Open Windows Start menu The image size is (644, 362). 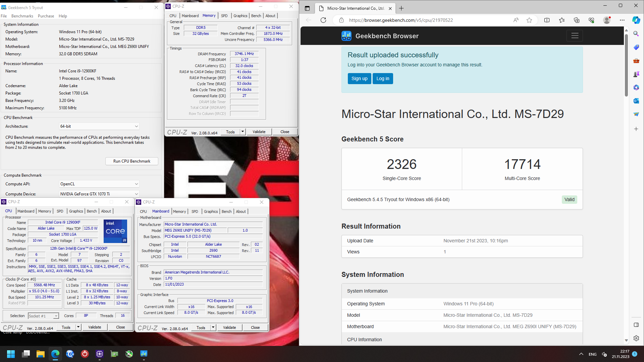pyautogui.click(x=11, y=354)
